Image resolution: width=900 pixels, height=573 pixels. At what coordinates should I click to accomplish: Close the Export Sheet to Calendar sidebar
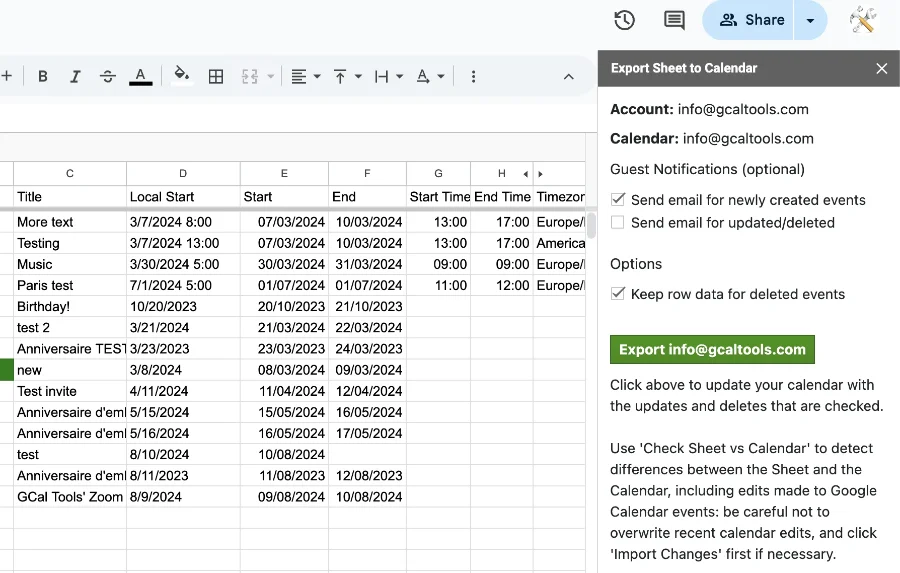tap(882, 68)
